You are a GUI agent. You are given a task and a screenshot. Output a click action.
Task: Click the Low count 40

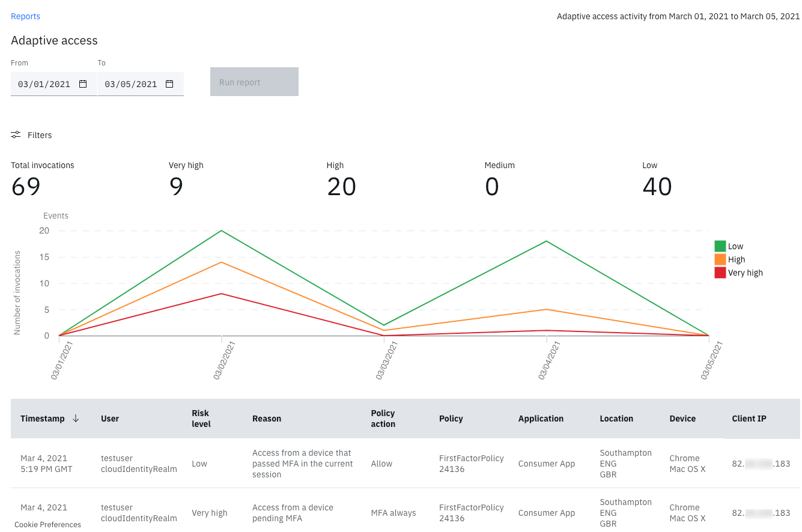tap(657, 187)
